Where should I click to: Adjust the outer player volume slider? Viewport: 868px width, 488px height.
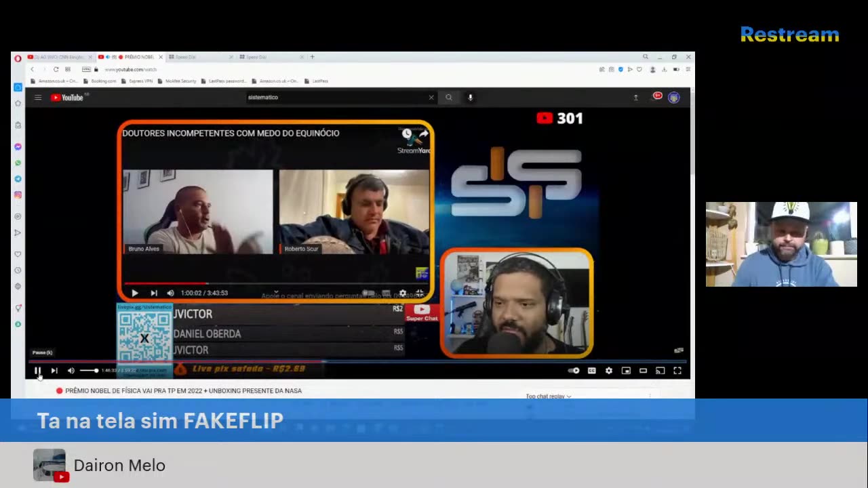[x=89, y=371]
